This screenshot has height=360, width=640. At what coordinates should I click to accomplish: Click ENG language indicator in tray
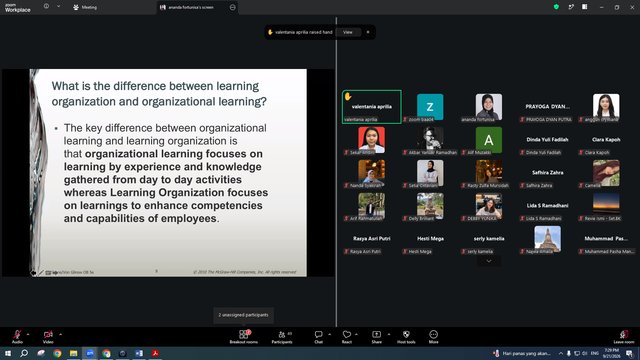(x=595, y=353)
